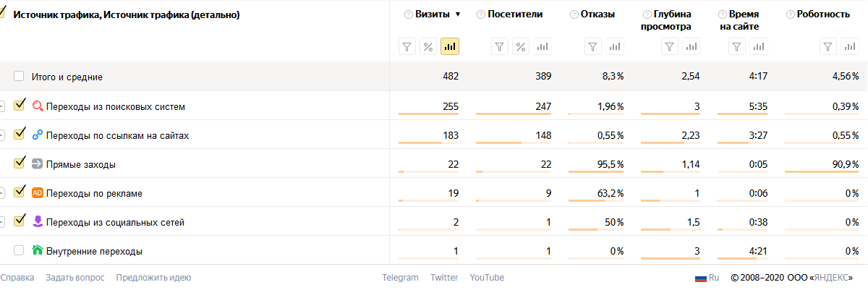Click the Визиты sort arrow

(457, 14)
